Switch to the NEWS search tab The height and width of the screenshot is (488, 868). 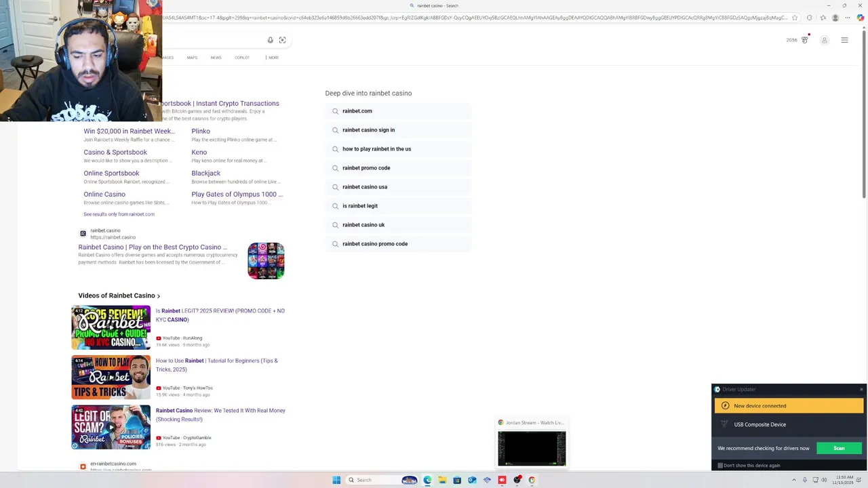coord(216,58)
